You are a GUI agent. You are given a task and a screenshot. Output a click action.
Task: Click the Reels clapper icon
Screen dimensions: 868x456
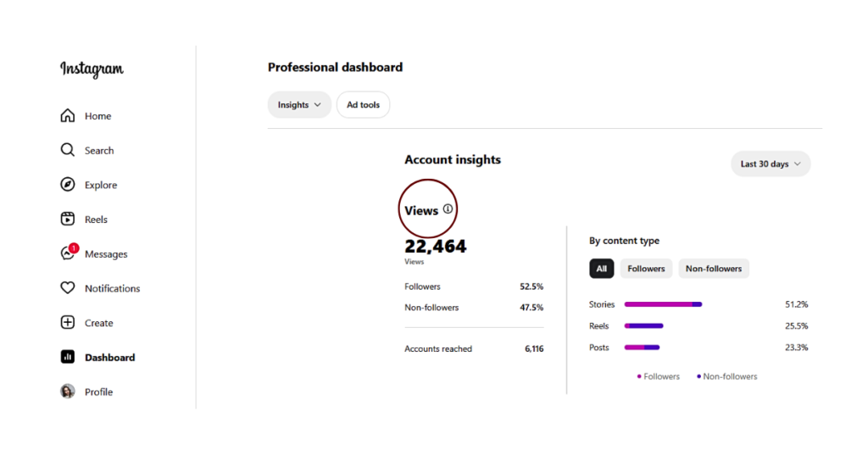(x=68, y=219)
